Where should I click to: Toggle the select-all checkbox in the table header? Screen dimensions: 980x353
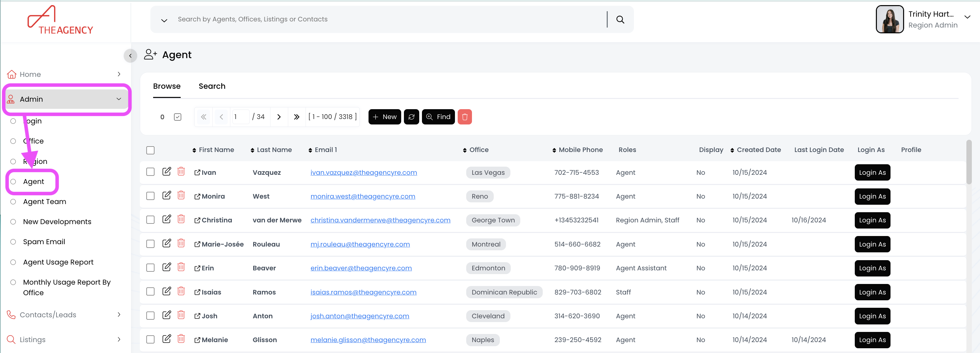point(150,150)
